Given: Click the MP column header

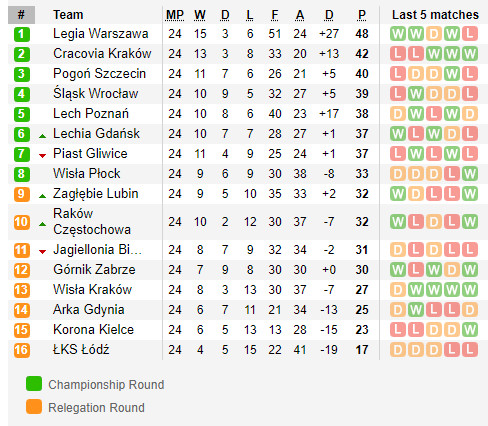Looking at the screenshot, I should click(175, 15).
